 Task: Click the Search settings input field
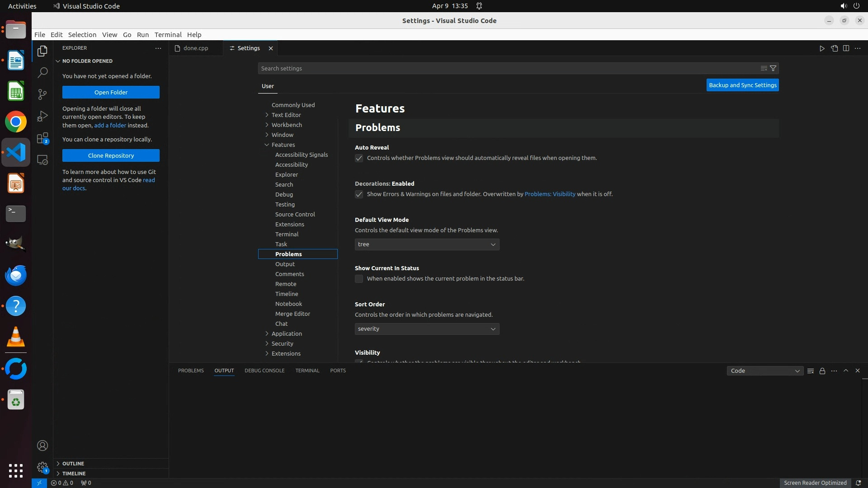pos(506,68)
